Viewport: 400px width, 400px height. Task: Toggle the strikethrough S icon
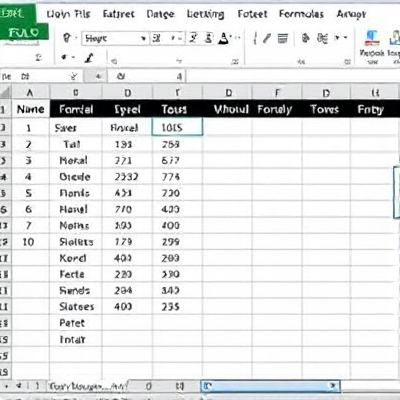point(209,38)
